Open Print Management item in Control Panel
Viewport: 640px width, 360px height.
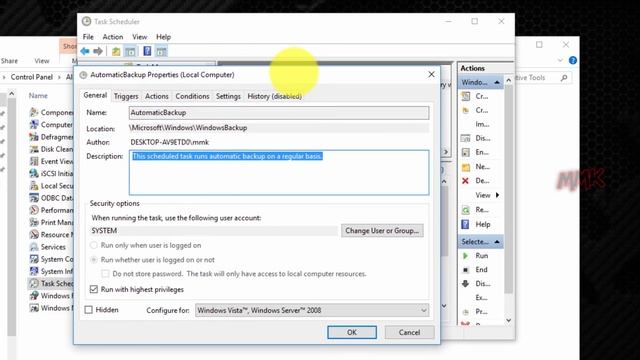(x=57, y=222)
